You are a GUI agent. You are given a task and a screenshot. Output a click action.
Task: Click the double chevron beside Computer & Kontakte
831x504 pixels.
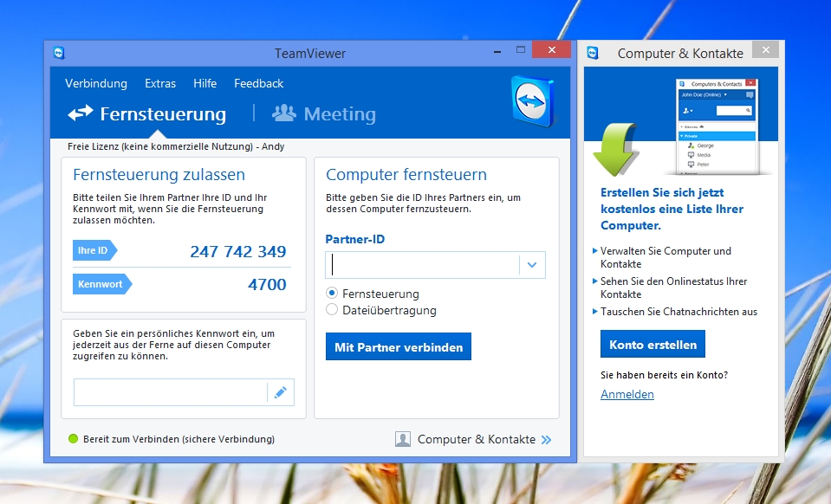click(547, 439)
